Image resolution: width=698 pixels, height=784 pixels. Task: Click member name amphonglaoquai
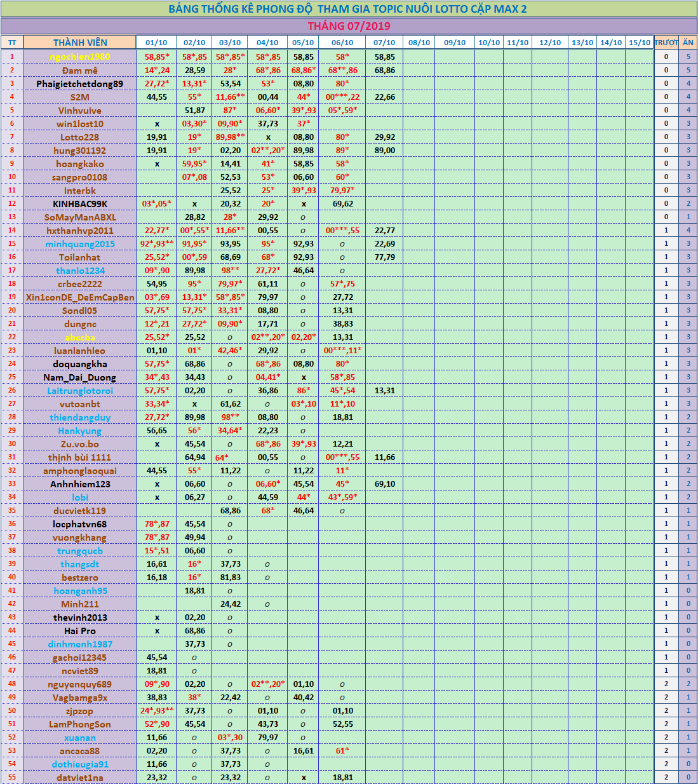pyautogui.click(x=80, y=470)
